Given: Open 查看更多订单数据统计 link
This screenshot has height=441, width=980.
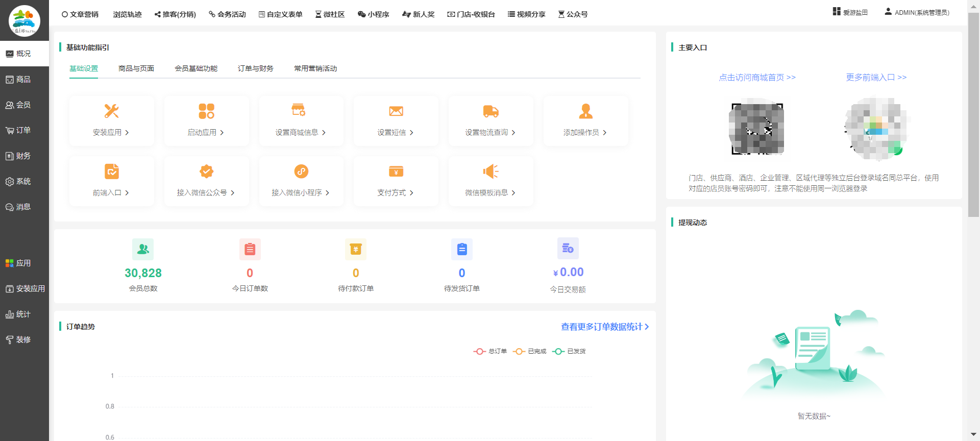Looking at the screenshot, I should [604, 327].
